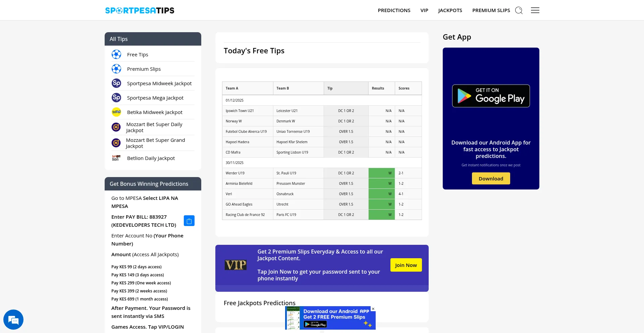This screenshot has height=333, width=644.
Task: Click the SportpesaTips site logo
Action: [140, 10]
